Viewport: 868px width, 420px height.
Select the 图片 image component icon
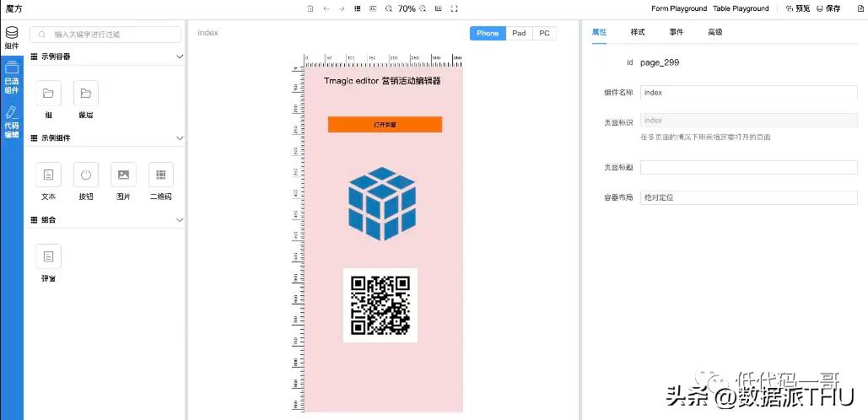click(123, 175)
